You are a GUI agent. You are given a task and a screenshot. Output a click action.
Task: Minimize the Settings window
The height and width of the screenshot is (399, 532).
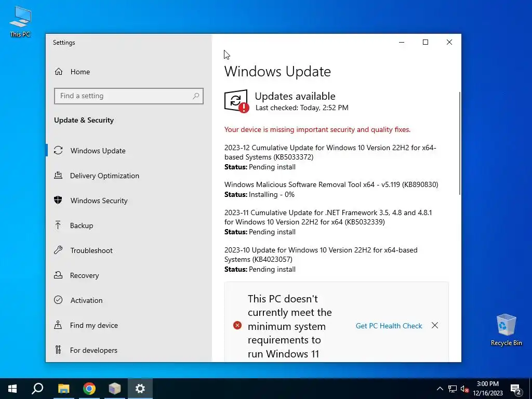(x=402, y=42)
